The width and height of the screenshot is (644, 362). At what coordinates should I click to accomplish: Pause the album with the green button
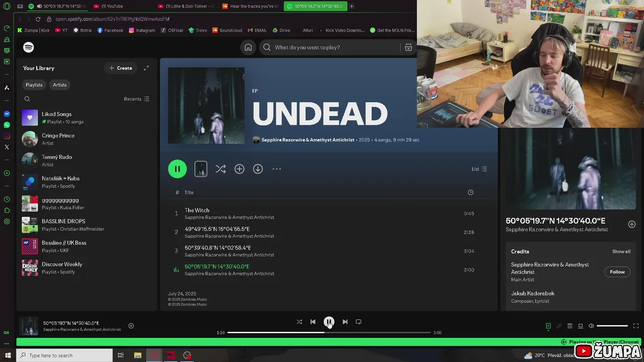tap(177, 169)
